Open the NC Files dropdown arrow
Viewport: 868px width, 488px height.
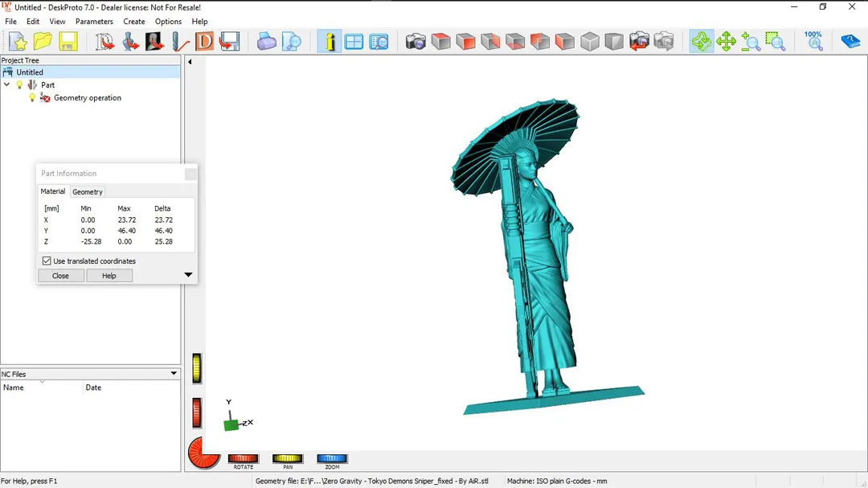(x=174, y=373)
